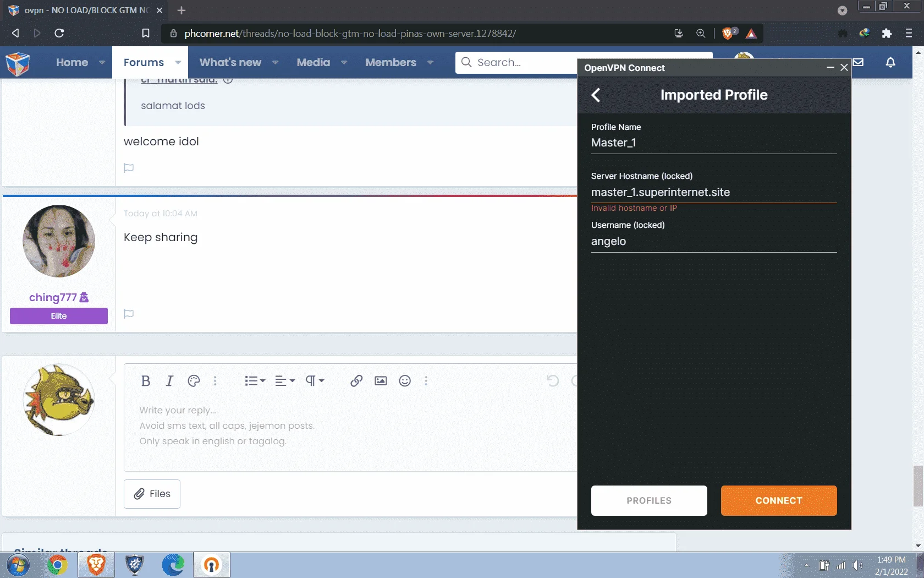Image resolution: width=924 pixels, height=578 pixels.
Task: Open the Forums tab
Action: coord(144,62)
